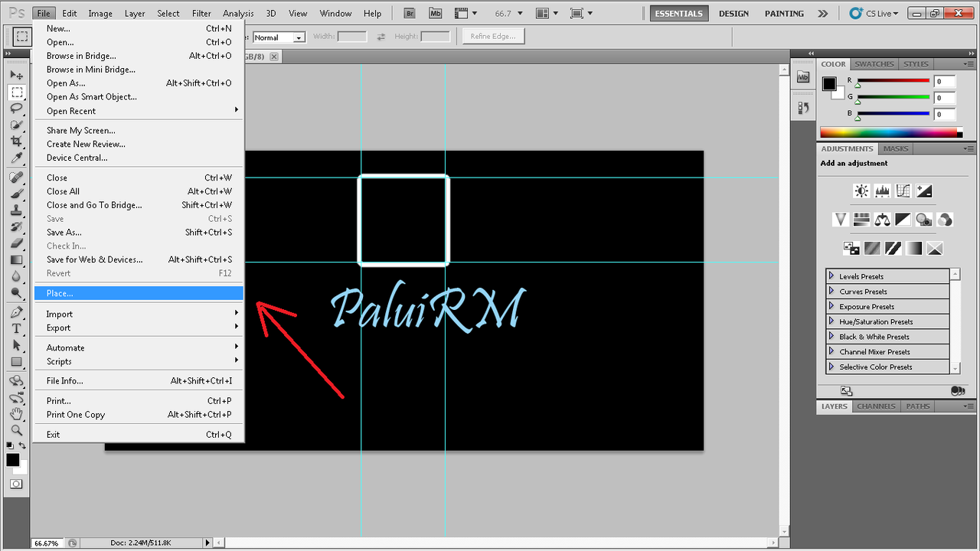This screenshot has height=551, width=980.
Task: Switch to the Painting workspace
Action: click(784, 13)
